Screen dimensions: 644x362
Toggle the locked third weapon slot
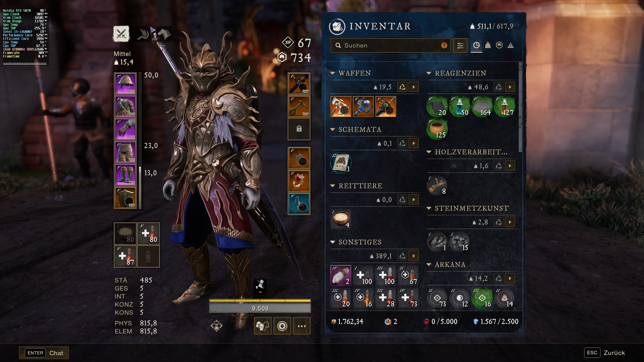[299, 129]
